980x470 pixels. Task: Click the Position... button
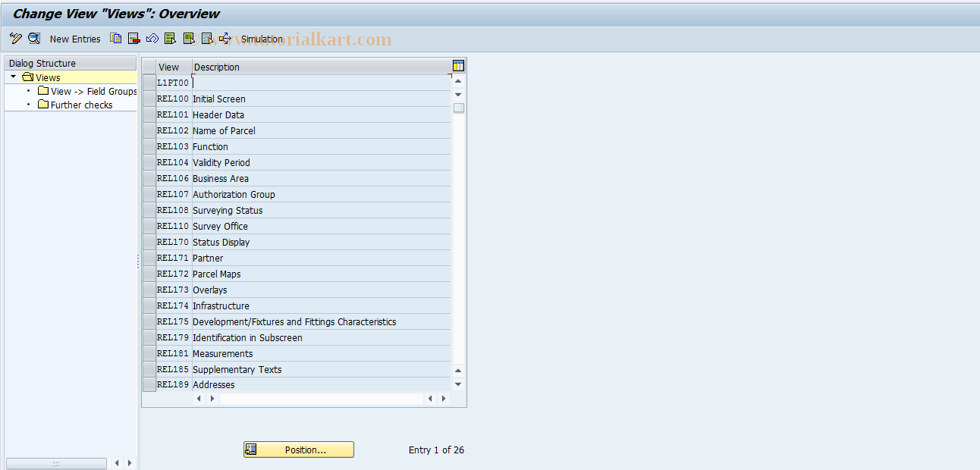coord(299,450)
